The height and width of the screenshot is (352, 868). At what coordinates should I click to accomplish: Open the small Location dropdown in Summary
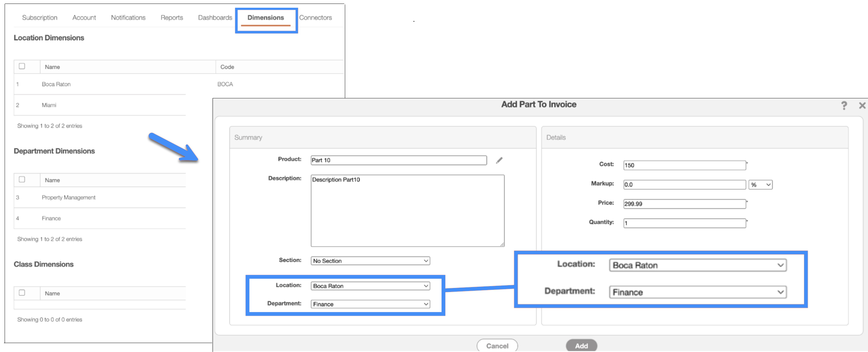(370, 286)
